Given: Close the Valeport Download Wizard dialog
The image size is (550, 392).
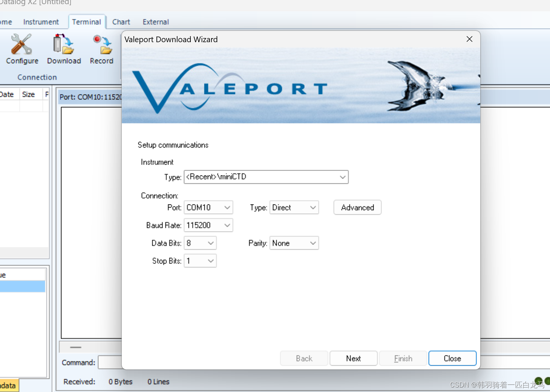Looking at the screenshot, I should (x=469, y=39).
